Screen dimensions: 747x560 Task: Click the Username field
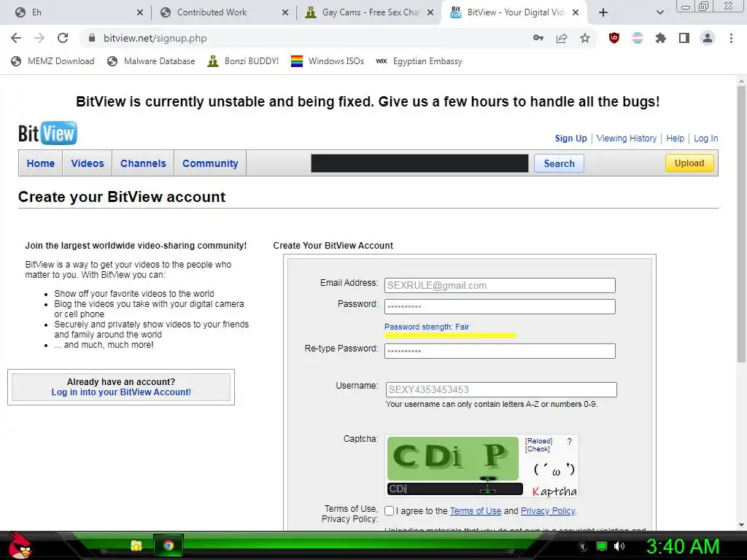click(501, 389)
